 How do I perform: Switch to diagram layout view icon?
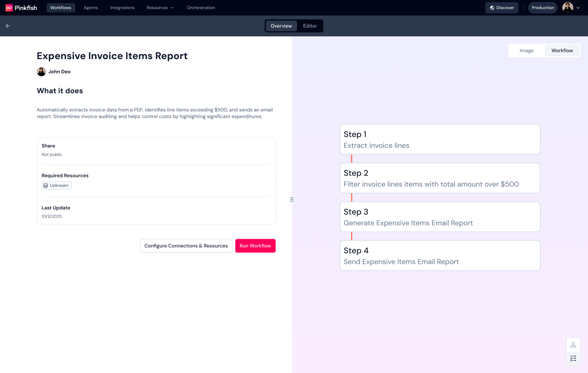click(573, 345)
